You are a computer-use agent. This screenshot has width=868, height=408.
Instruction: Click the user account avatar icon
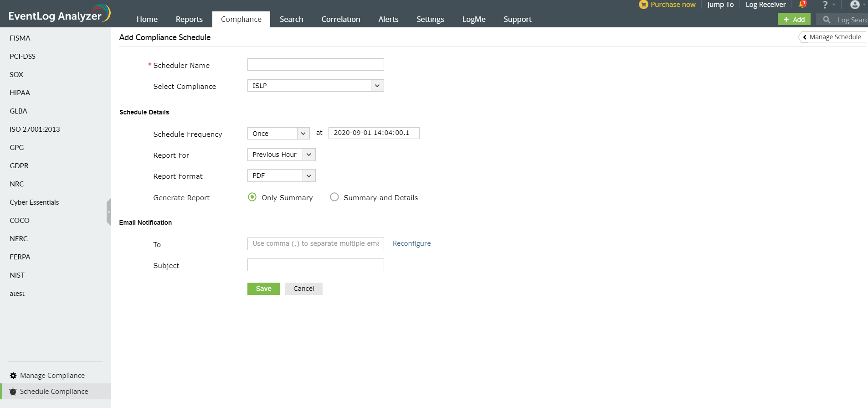pyautogui.click(x=855, y=5)
